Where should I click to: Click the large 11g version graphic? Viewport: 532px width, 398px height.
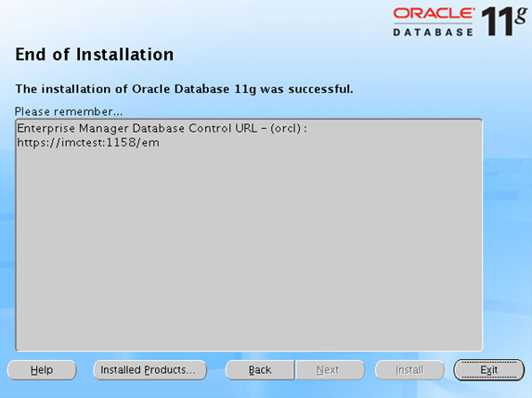(504, 20)
